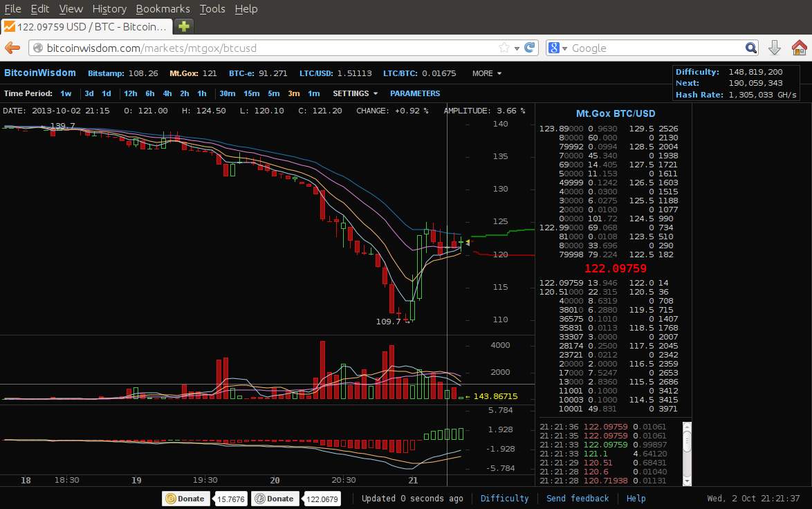Go to browser home page icon
This screenshot has height=509, width=812.
click(x=799, y=48)
